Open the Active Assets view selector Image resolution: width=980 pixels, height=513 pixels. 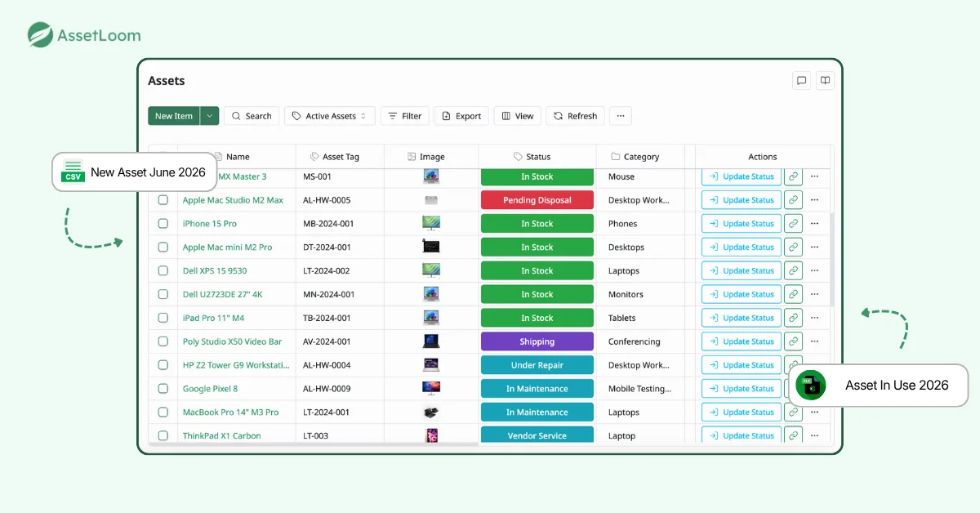tap(330, 116)
